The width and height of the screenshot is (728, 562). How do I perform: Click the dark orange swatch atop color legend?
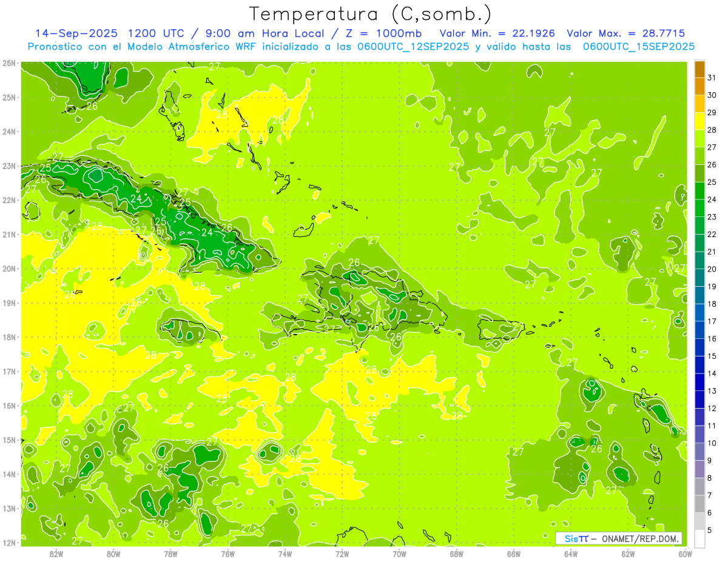point(699,70)
